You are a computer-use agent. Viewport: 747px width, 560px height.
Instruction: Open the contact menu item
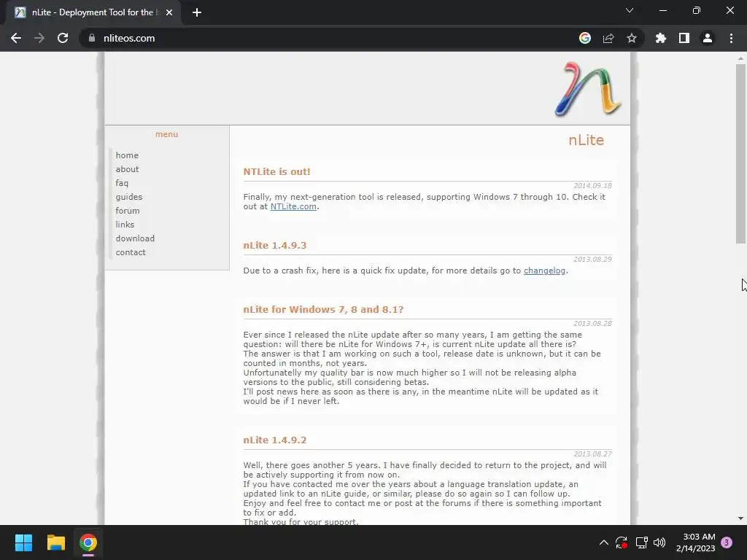pos(131,252)
